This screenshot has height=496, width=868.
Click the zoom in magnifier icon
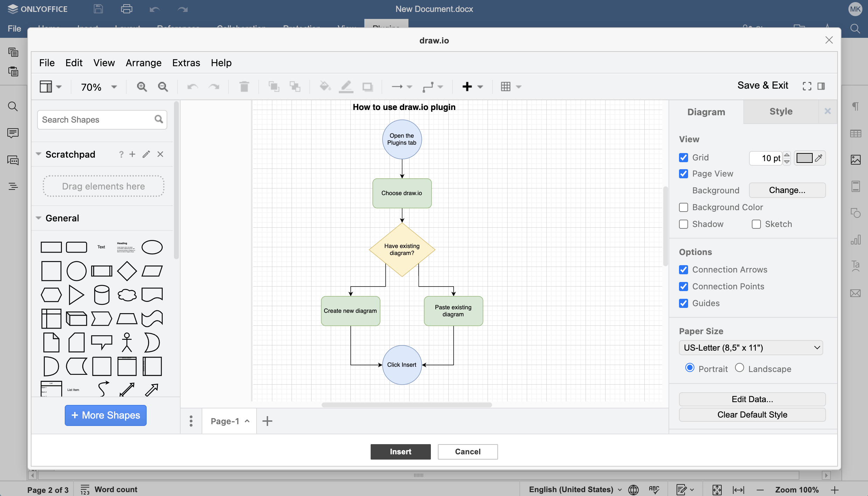[x=142, y=87]
